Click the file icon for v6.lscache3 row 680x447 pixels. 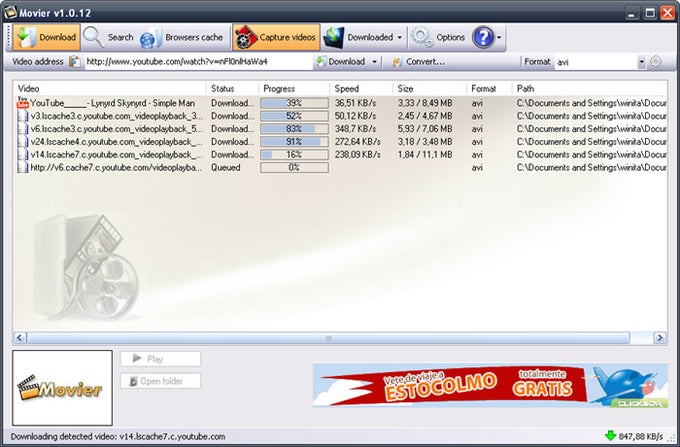[23, 129]
